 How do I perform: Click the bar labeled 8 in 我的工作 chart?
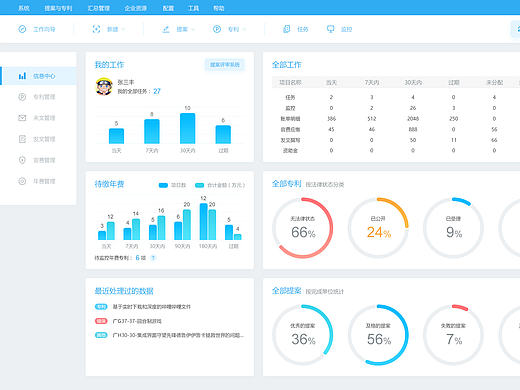[152, 131]
